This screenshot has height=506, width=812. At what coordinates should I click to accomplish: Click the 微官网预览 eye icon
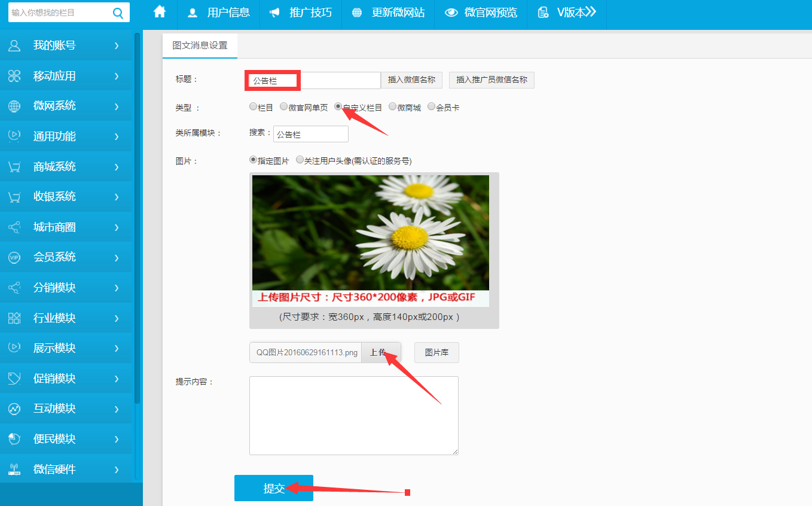click(x=451, y=13)
